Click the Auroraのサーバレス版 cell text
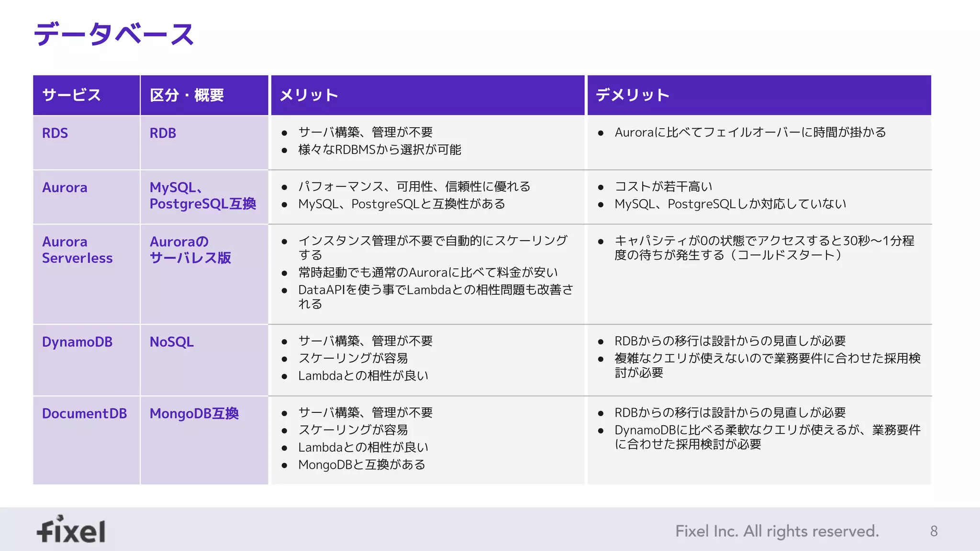980x551 pixels. 190,250
